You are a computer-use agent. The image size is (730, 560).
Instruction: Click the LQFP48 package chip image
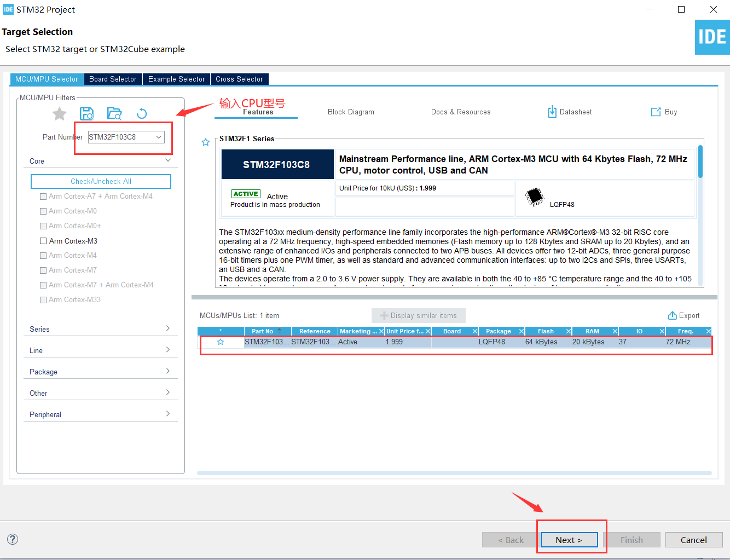534,197
